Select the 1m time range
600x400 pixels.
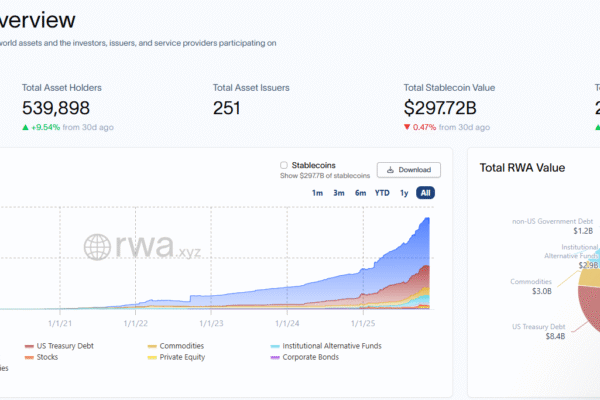[x=317, y=193]
